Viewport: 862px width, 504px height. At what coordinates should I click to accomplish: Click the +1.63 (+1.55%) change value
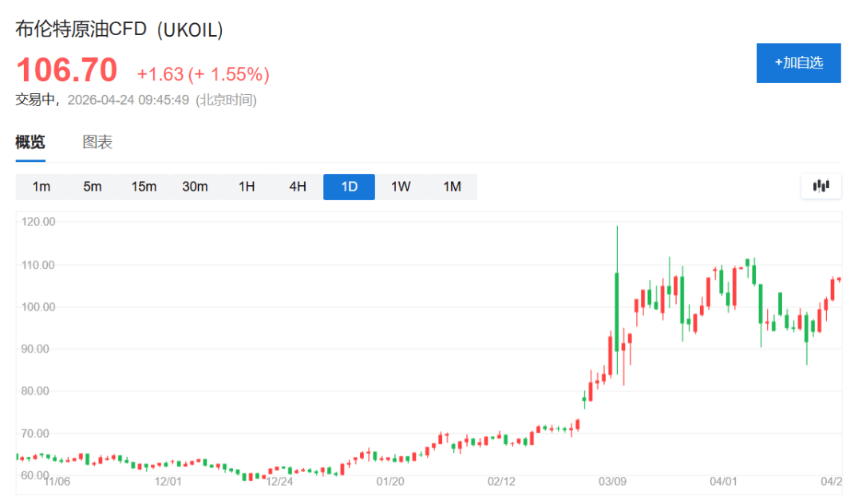pyautogui.click(x=203, y=74)
